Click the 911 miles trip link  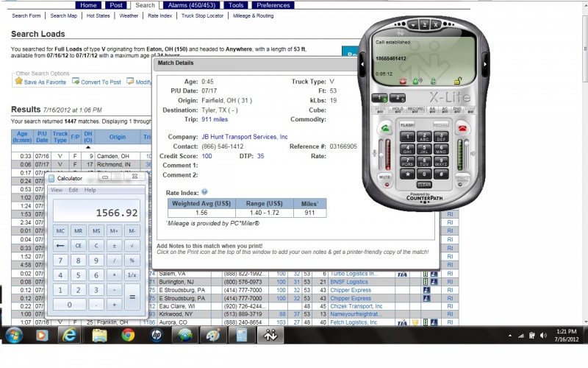215,119
